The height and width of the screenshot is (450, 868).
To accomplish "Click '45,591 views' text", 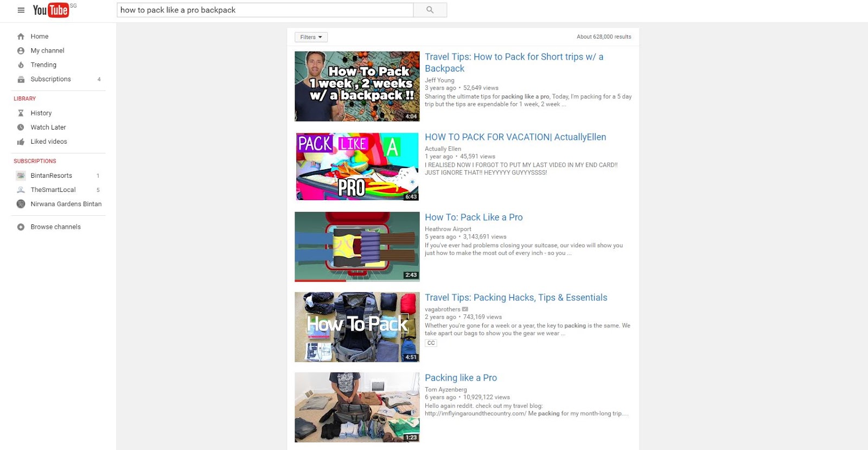I will [477, 157].
